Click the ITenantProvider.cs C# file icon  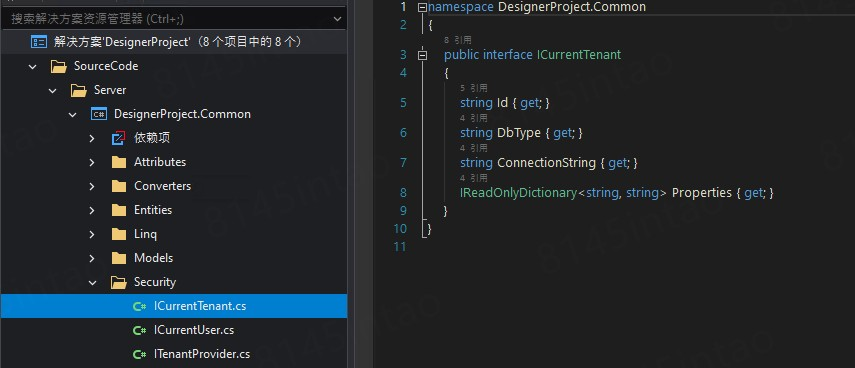(140, 354)
